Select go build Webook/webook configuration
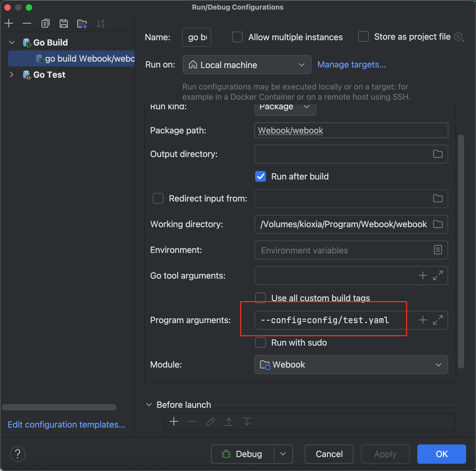476x471 pixels. click(90, 59)
